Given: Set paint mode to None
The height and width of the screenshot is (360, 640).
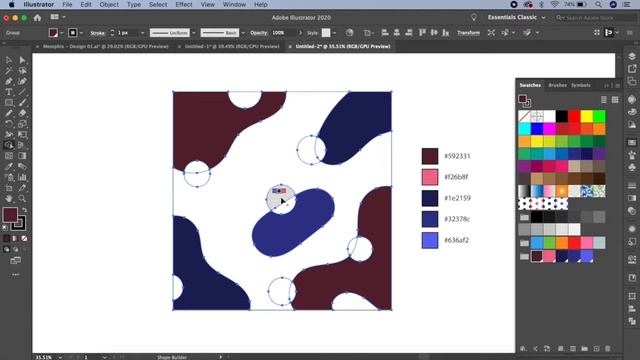Looking at the screenshot, I should point(24,238).
